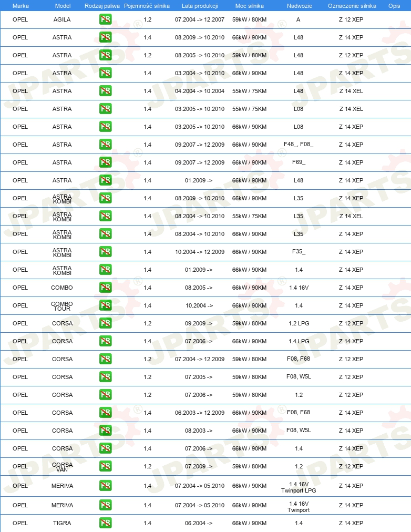Click Z 14 XEP in the TIGRA row

pyautogui.click(x=351, y=523)
